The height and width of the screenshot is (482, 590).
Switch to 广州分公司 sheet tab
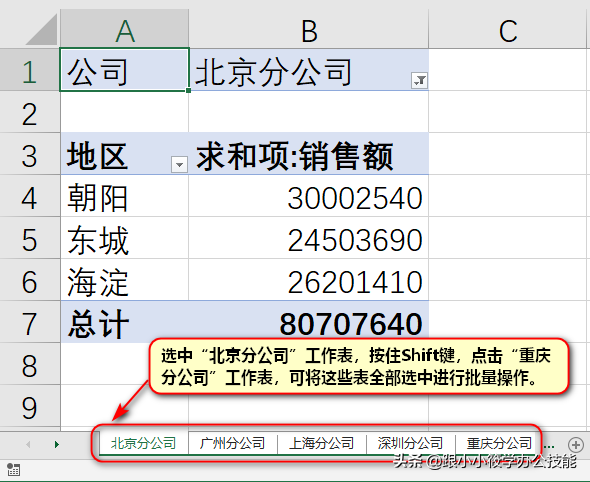coord(233,443)
